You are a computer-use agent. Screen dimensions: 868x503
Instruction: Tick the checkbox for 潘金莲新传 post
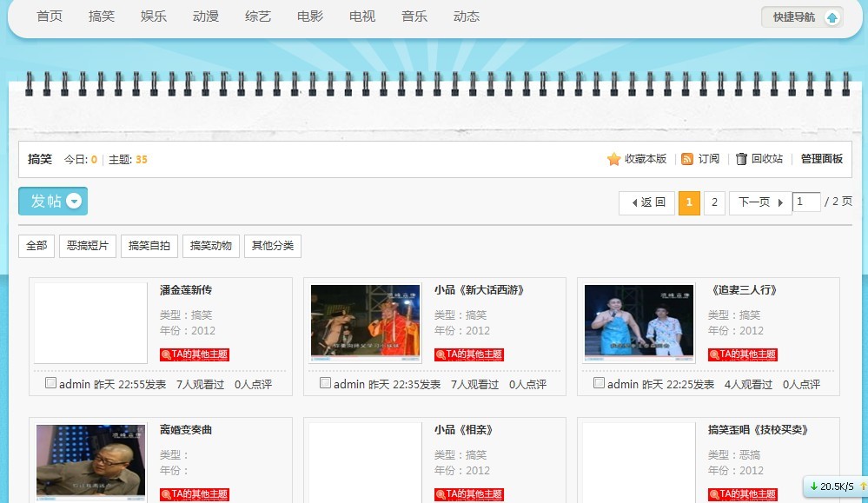point(50,383)
